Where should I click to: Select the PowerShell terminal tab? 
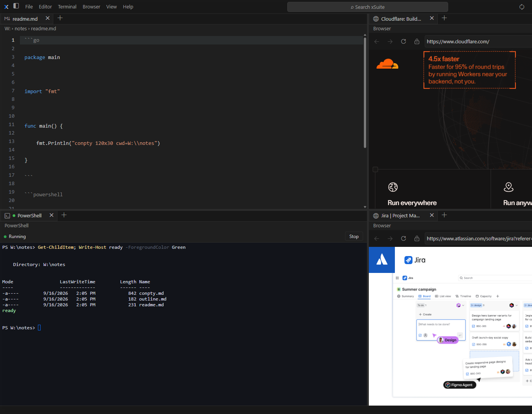[29, 215]
